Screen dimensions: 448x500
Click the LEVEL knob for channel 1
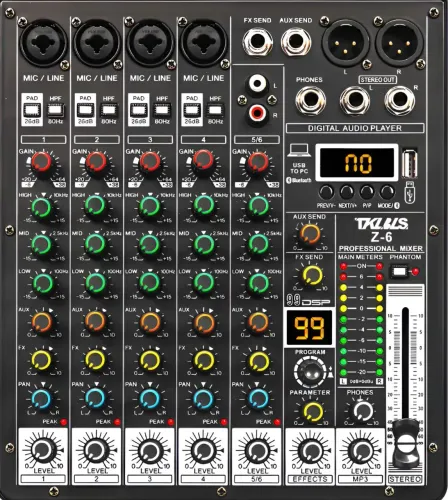[43, 451]
